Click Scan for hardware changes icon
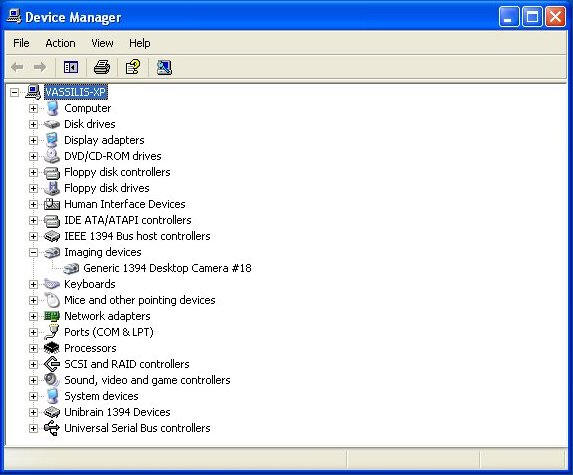This screenshot has width=573, height=475. [164, 67]
